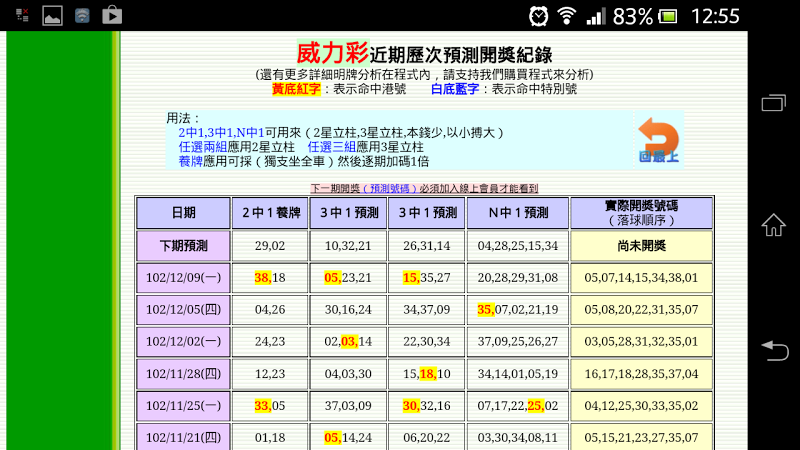Click the blue 2中1,3中1,N中1 usage text
This screenshot has height=450, width=800.
(221, 133)
